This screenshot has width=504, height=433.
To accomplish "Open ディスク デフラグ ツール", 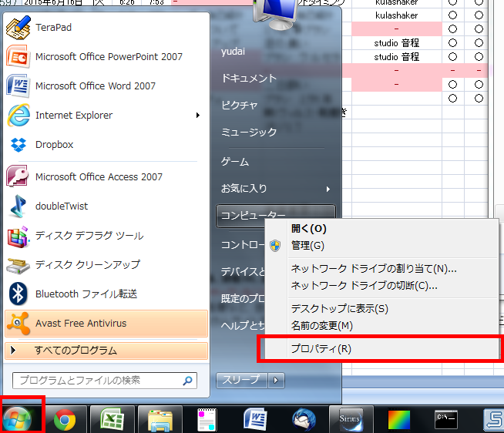I will click(x=106, y=236).
